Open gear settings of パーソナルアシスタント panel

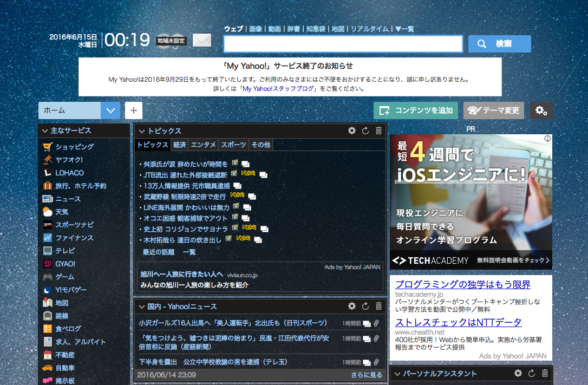(x=518, y=373)
